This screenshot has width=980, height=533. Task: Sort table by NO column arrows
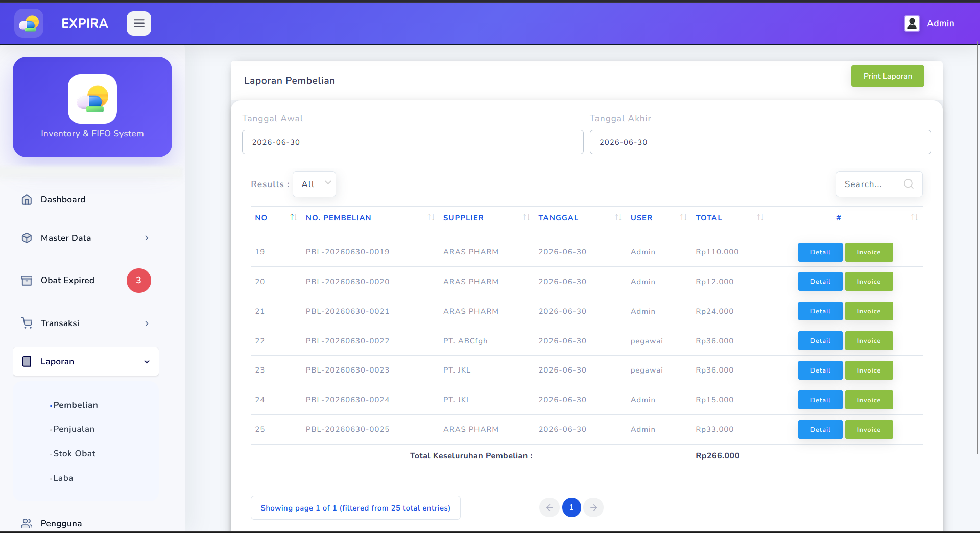[293, 217]
